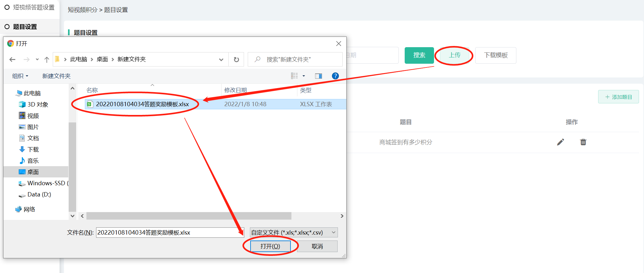Click the 下载模板 button
The width and height of the screenshot is (644, 273).
point(496,55)
